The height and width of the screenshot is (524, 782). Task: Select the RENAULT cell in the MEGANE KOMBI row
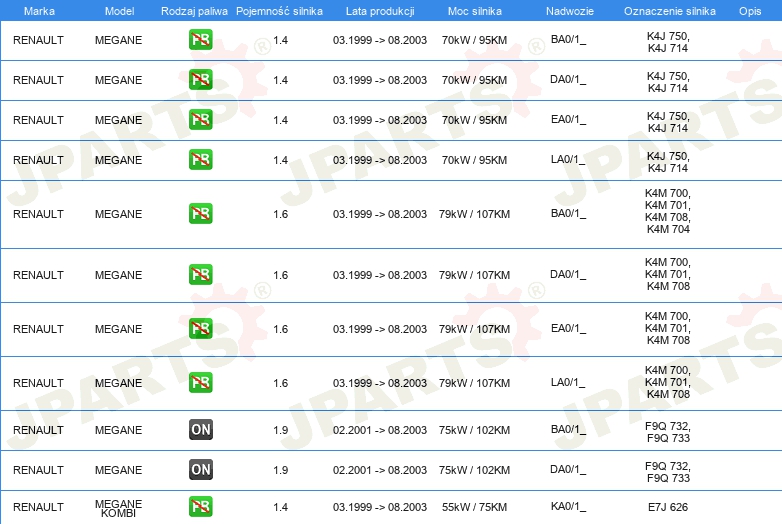pos(38,507)
